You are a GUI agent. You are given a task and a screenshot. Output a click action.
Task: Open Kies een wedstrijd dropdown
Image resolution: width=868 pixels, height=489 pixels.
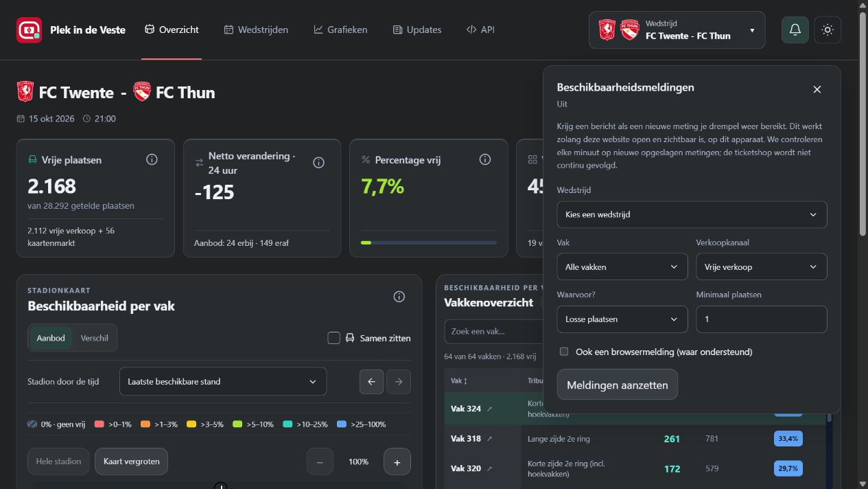[x=692, y=214]
